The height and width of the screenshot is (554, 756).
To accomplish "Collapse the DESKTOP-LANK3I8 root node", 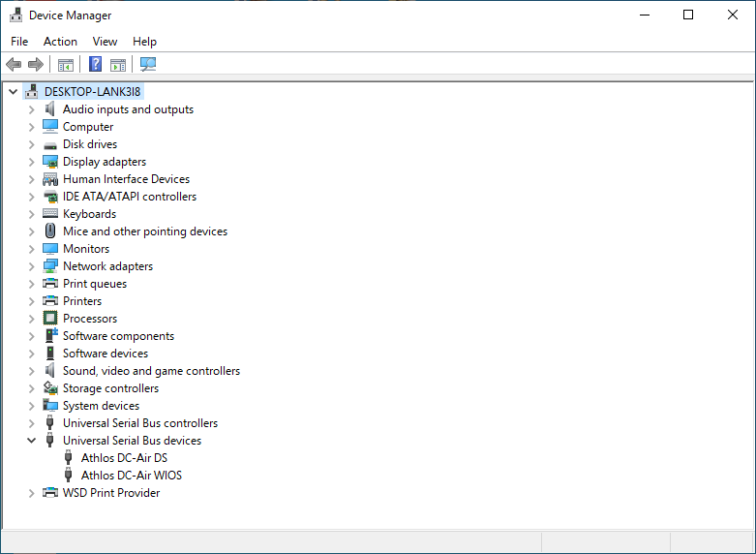I will [x=13, y=92].
